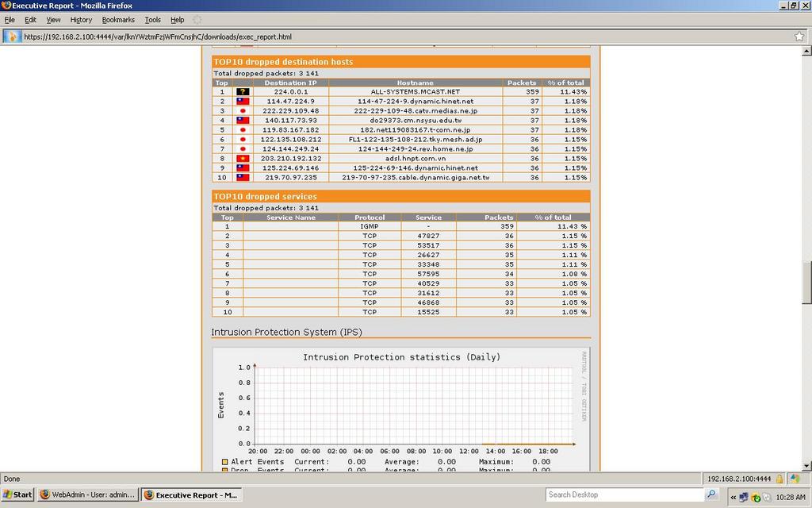Click the colorful add-on icon in status bar
812x508 pixels.
click(x=795, y=479)
